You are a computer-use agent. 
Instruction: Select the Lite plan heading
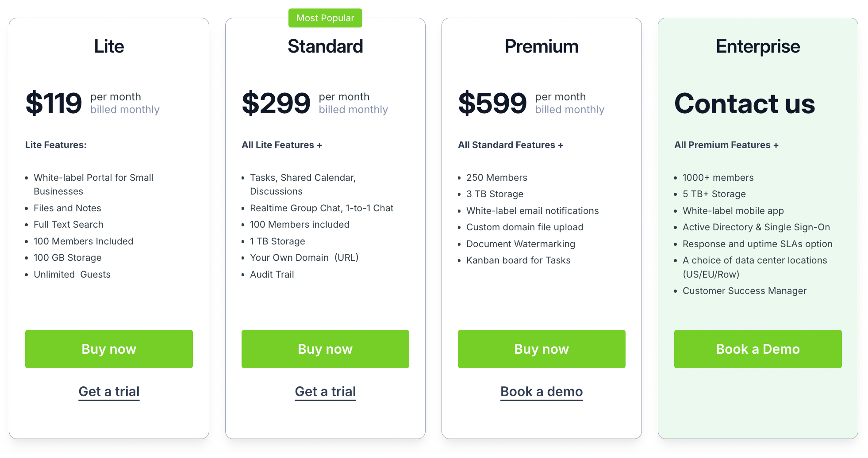109,46
